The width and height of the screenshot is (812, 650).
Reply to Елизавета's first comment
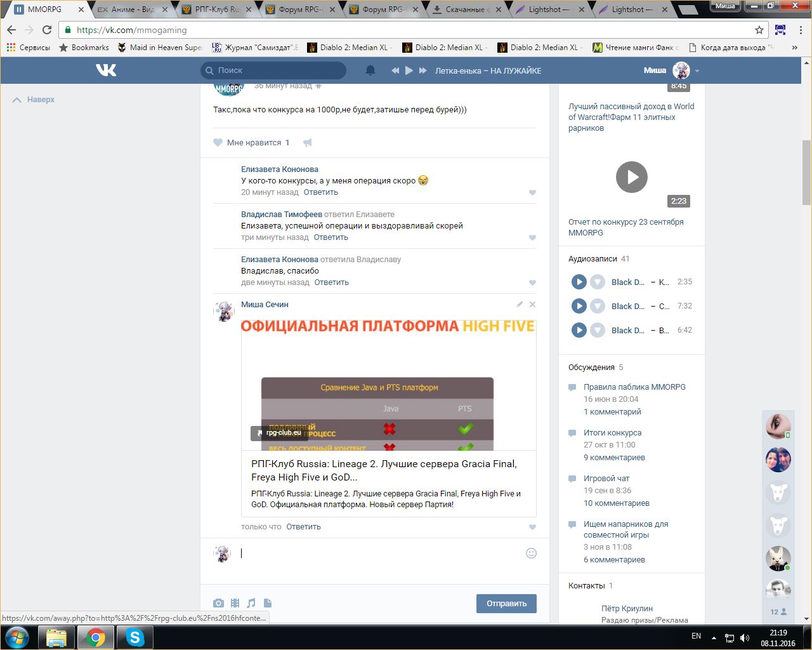click(x=321, y=192)
